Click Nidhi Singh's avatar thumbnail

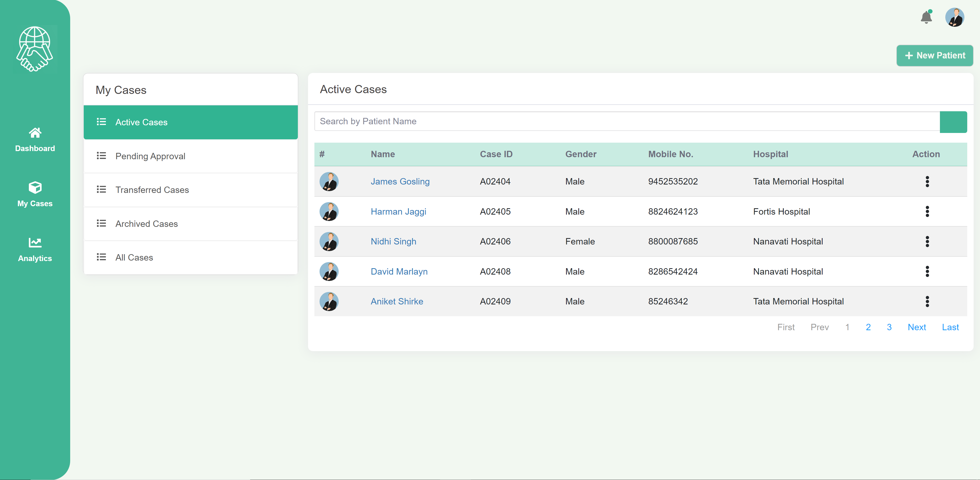[x=329, y=241]
